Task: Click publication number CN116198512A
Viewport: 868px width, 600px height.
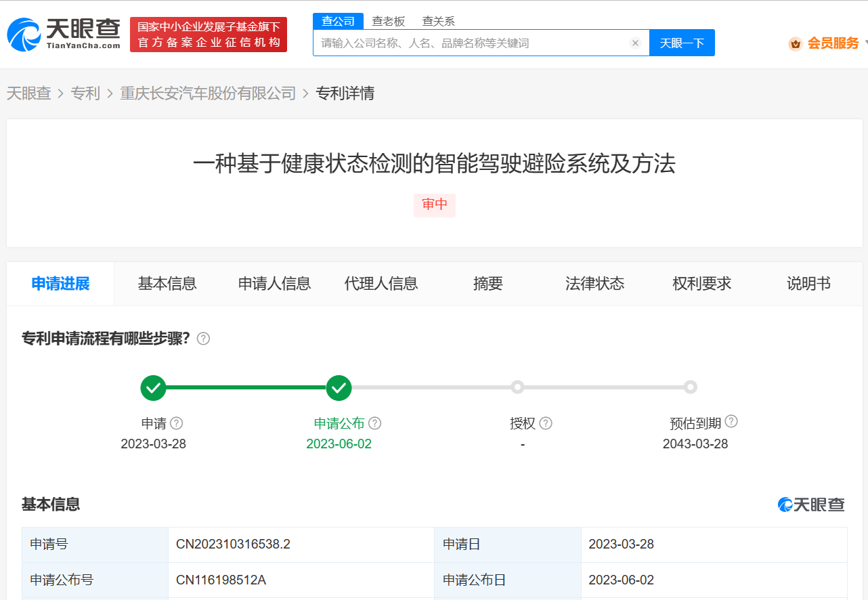Action: pos(221,580)
